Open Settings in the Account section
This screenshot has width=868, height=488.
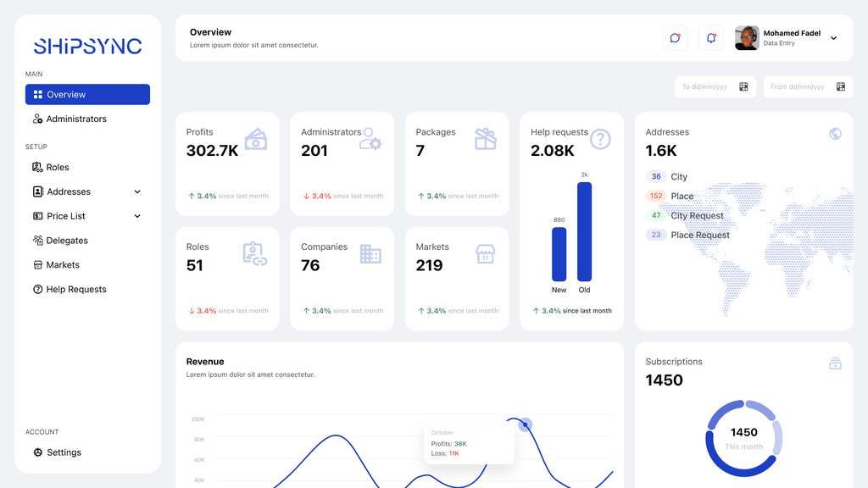pos(64,452)
